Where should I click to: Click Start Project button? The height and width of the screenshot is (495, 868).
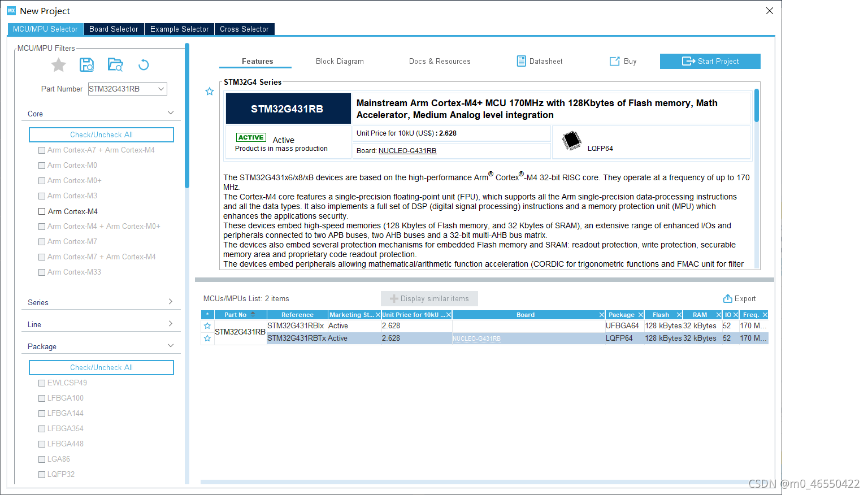coord(710,61)
